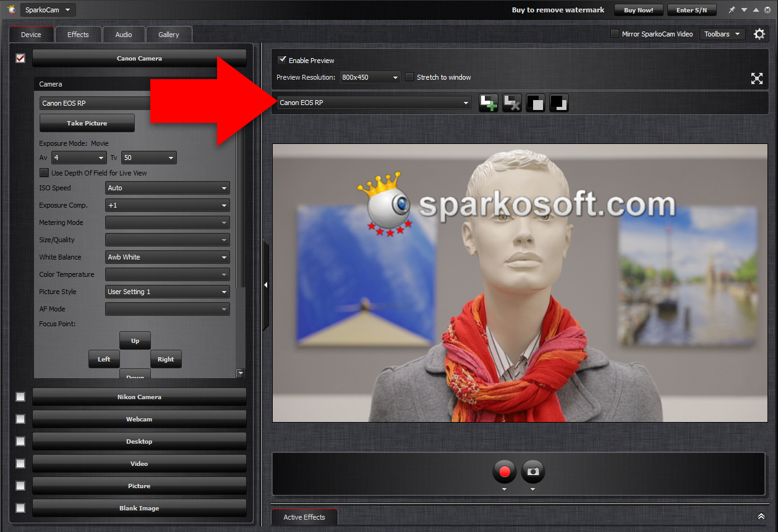
Task: Start recording with the red record button
Action: 505,472
